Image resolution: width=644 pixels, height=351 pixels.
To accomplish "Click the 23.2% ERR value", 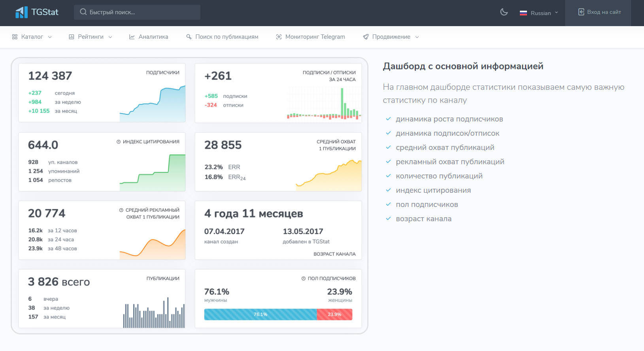I will (214, 167).
